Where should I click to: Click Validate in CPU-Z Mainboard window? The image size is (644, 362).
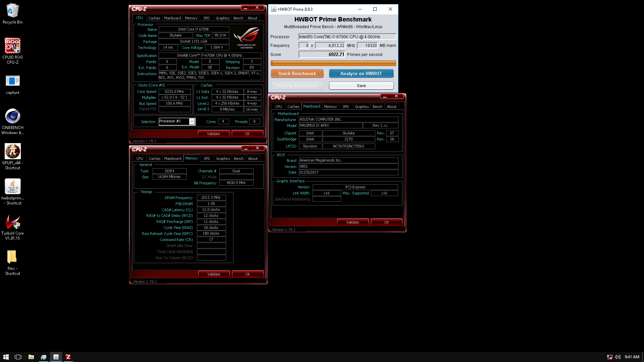click(353, 222)
